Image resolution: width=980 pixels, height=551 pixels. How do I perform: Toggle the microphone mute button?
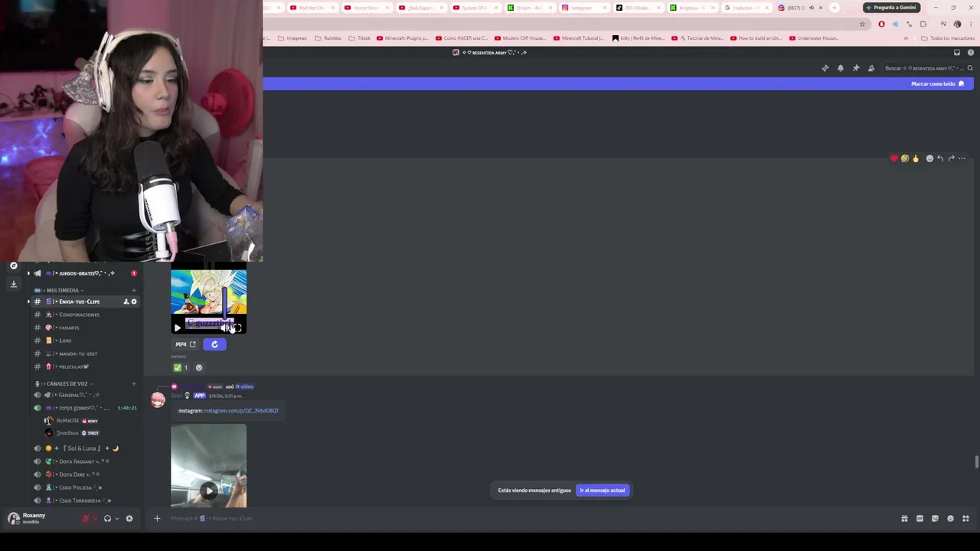(86, 519)
